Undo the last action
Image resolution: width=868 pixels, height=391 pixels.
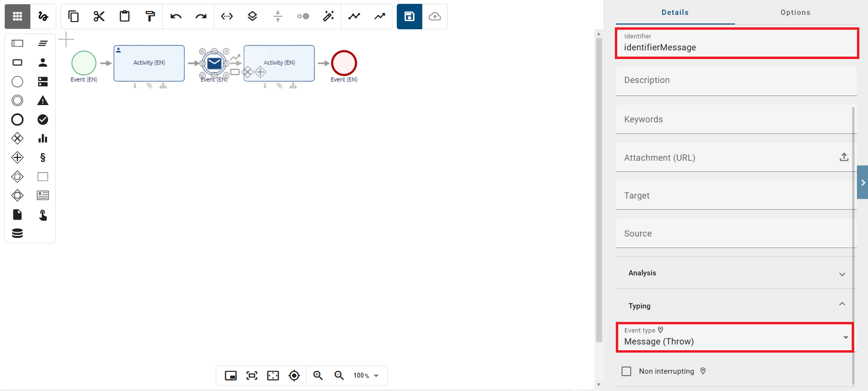(176, 16)
